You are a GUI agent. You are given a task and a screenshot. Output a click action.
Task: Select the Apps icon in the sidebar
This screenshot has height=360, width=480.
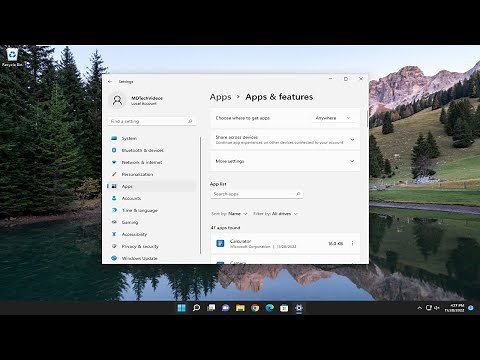click(x=114, y=186)
